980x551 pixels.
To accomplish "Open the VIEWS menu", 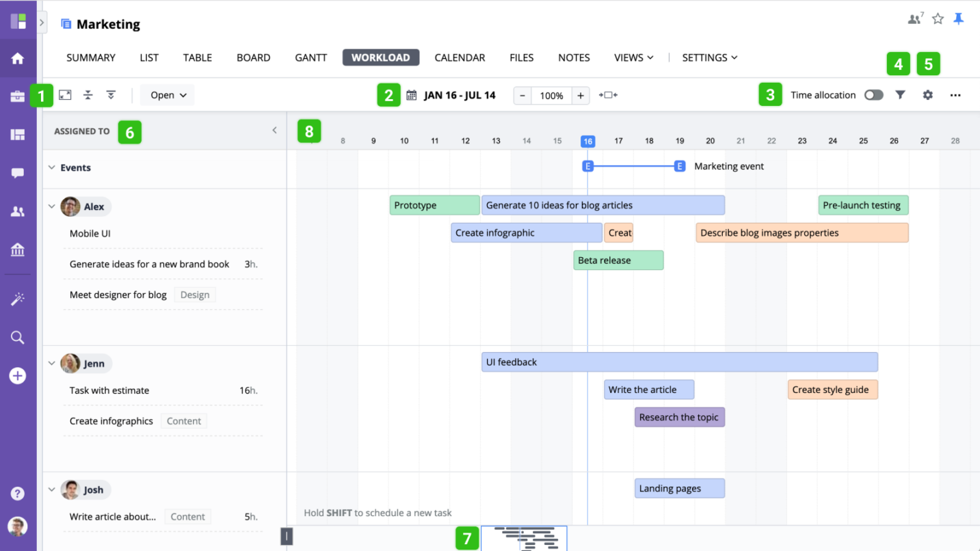I will pos(633,57).
